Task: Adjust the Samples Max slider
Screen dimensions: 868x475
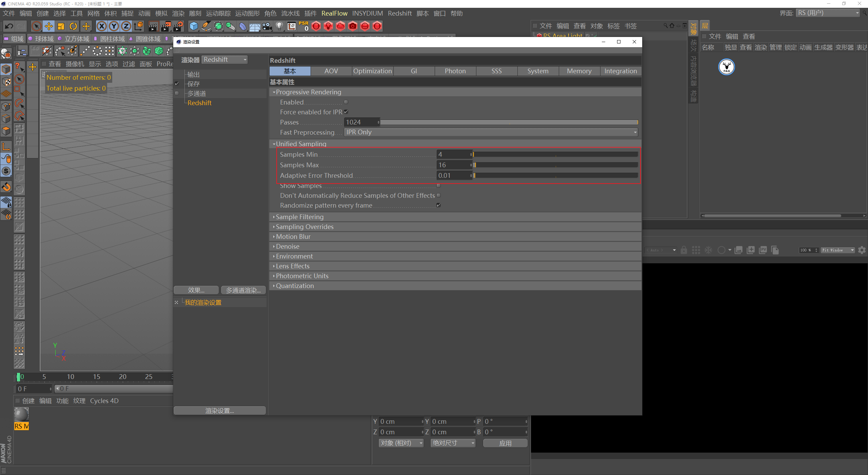Action: tap(556, 165)
